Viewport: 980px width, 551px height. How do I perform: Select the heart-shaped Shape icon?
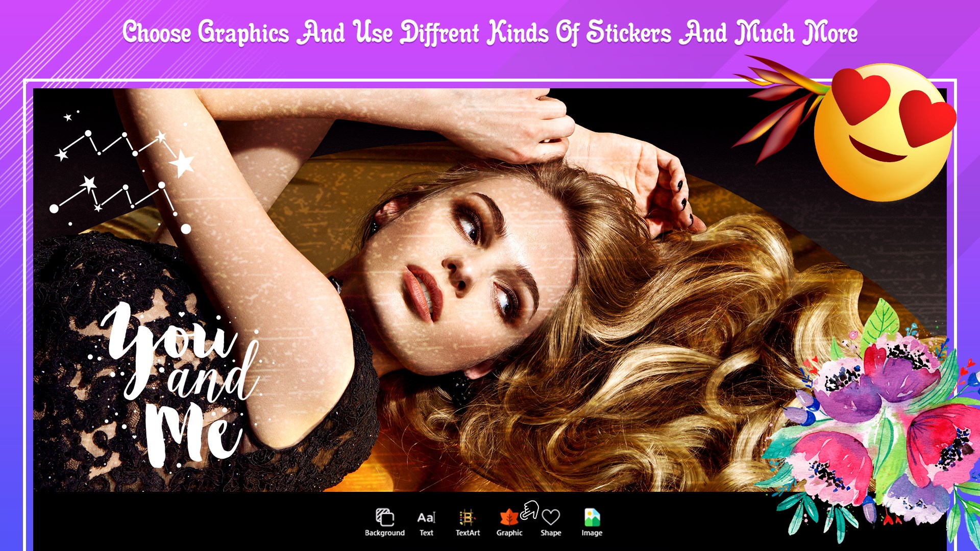click(551, 517)
